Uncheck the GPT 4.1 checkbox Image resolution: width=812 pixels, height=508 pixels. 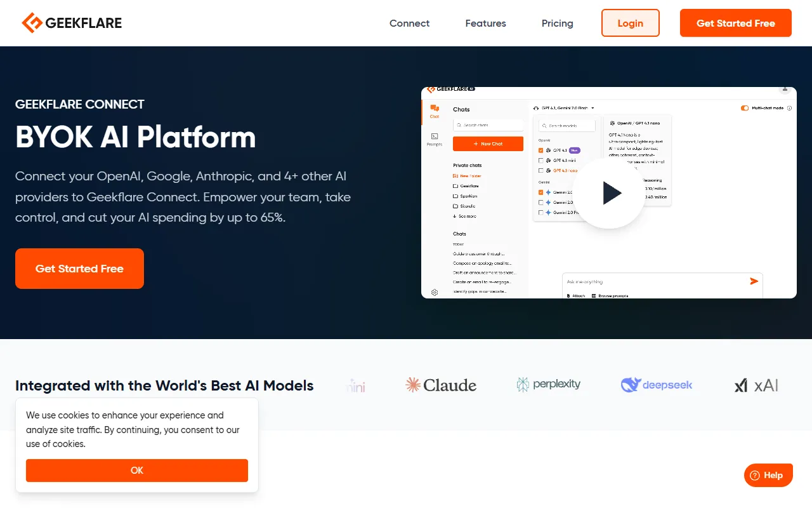point(540,150)
